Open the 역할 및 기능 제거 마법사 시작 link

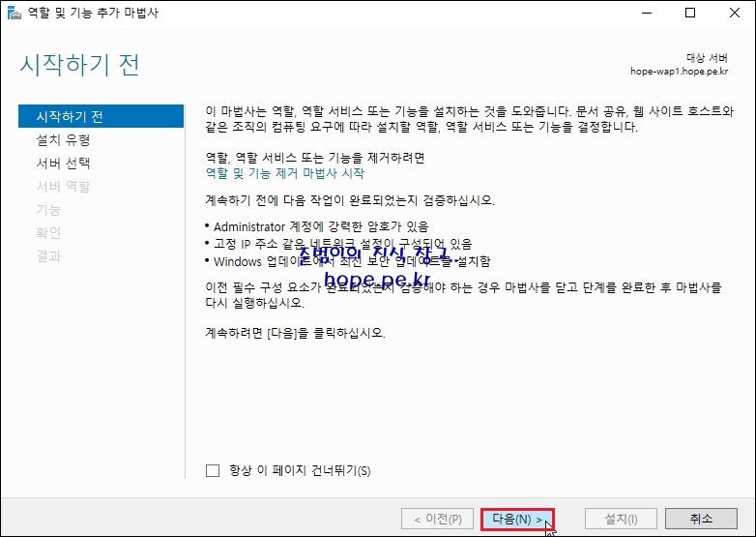coord(285,173)
